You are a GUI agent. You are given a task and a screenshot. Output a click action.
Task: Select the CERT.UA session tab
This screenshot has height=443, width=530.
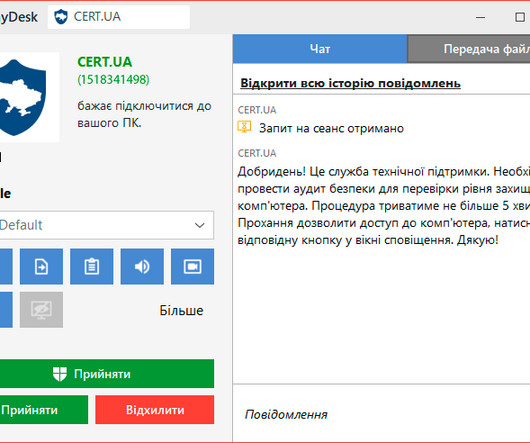119,17
